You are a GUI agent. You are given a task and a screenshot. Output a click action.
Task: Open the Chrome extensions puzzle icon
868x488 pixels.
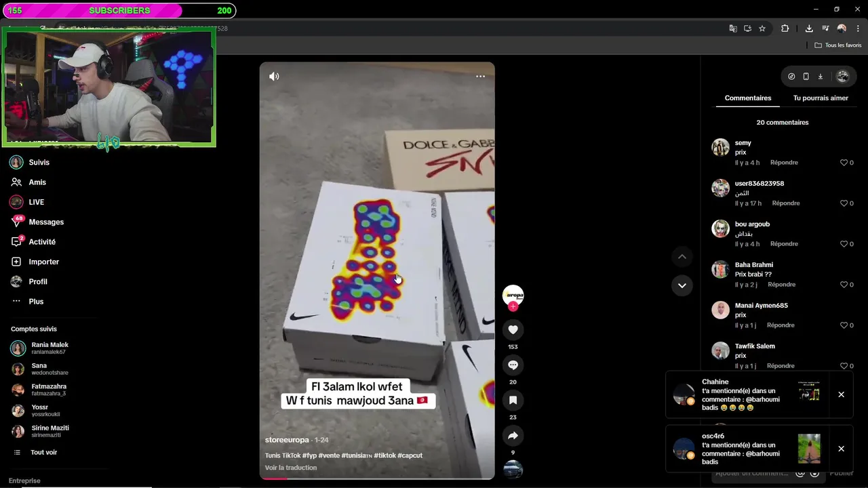785,28
